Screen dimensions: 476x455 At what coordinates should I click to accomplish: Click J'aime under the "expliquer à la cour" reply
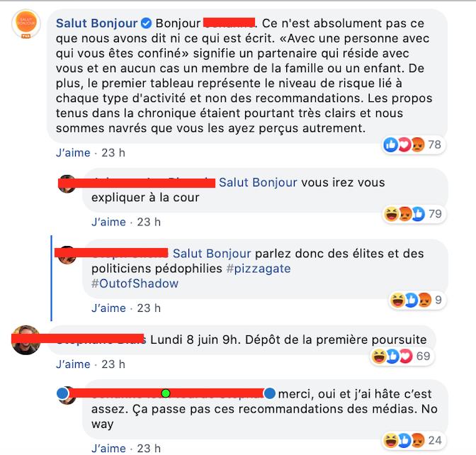(x=108, y=222)
